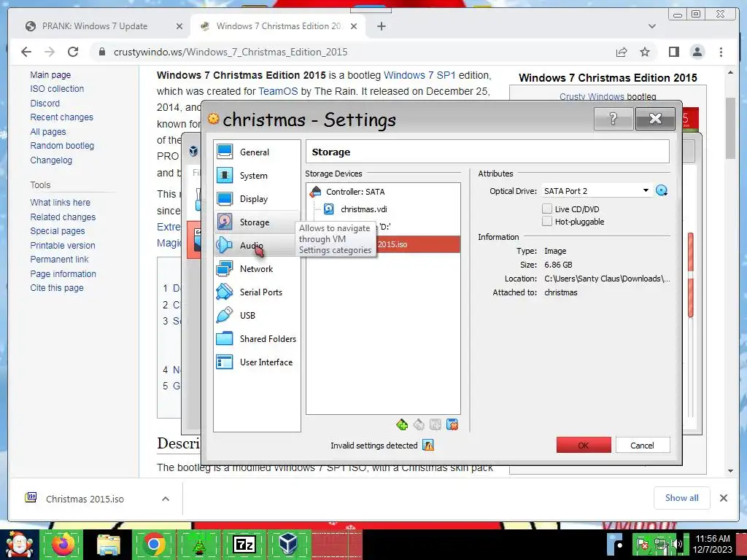Share this page via Chrome share icon
This screenshot has width=747, height=560.
pyautogui.click(x=622, y=52)
